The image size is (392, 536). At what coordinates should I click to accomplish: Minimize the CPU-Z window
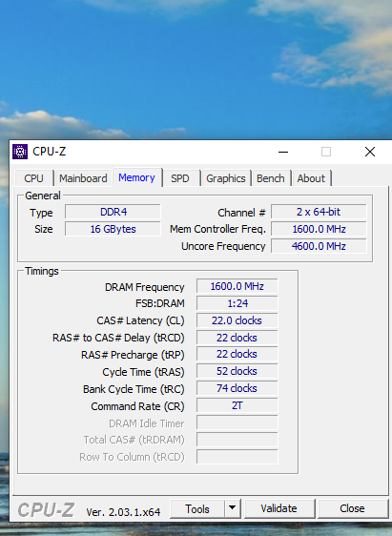[283, 152]
